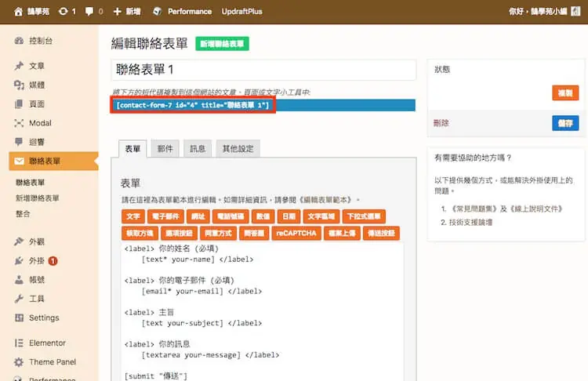
Task: Click the cube icon beside Performance
Action: (x=157, y=12)
